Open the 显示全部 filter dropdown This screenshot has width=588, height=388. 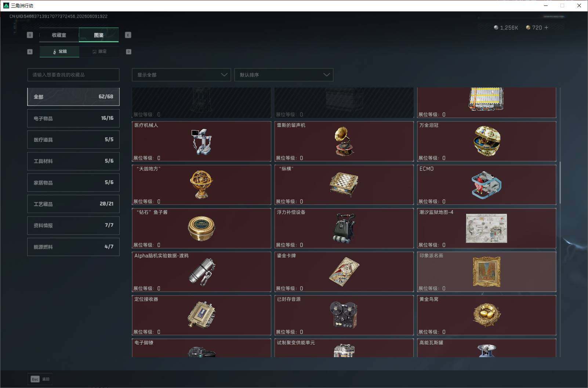pos(181,75)
